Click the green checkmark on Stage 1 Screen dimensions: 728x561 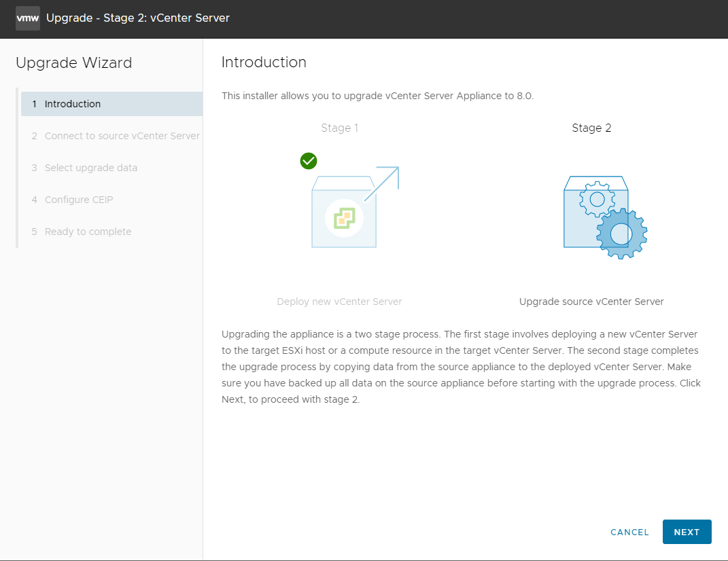[x=309, y=161]
